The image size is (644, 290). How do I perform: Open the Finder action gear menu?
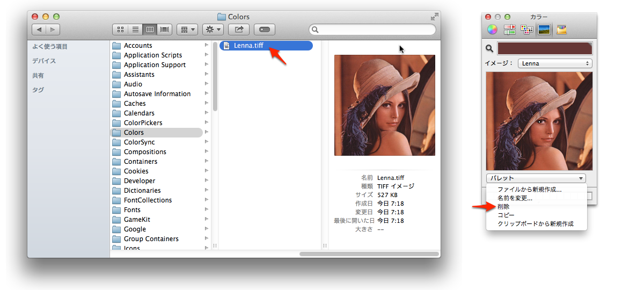click(213, 30)
